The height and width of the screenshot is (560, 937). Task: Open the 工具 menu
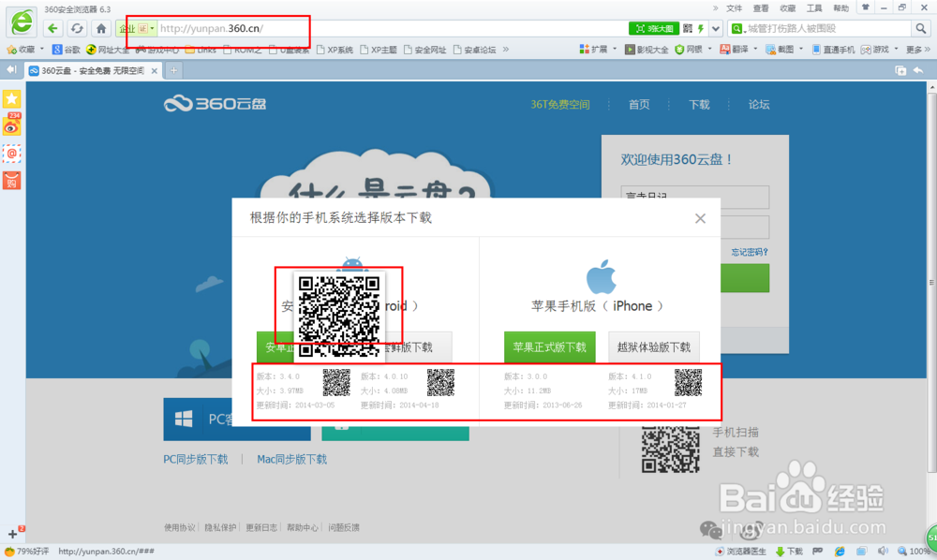point(814,8)
